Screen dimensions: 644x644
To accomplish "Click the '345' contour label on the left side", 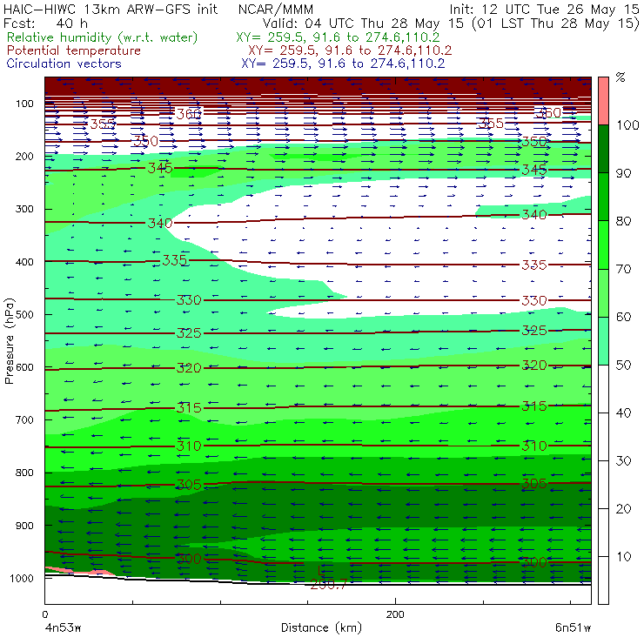I will tap(160, 168).
